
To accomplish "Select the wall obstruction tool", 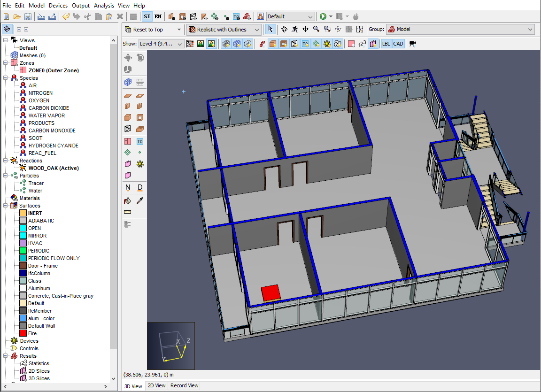I will 128,106.
